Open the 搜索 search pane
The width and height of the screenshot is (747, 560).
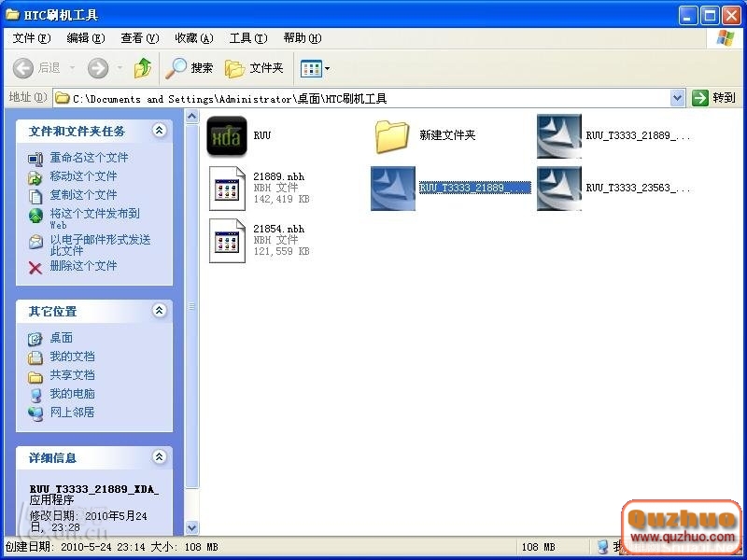click(190, 68)
